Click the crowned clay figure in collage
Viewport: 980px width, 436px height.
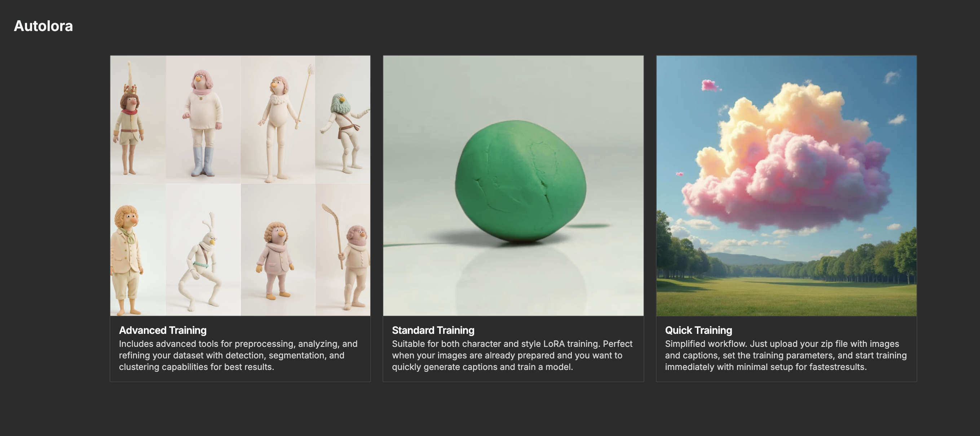129,118
